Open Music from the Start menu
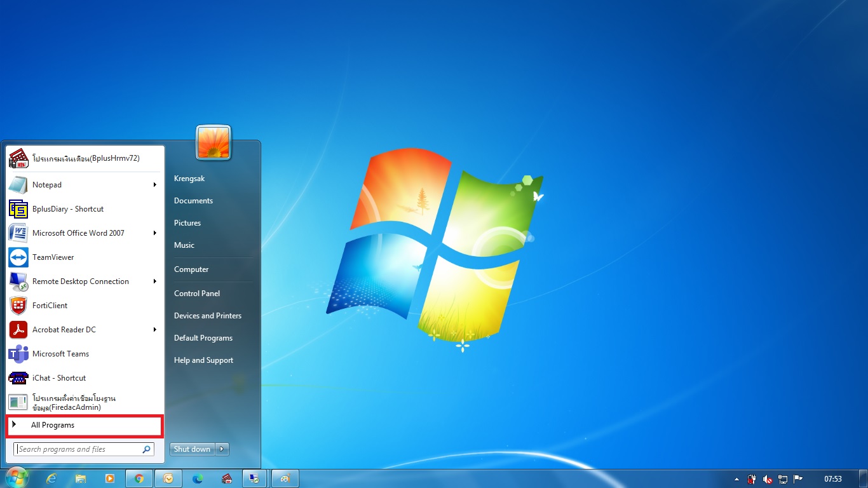 click(x=184, y=245)
